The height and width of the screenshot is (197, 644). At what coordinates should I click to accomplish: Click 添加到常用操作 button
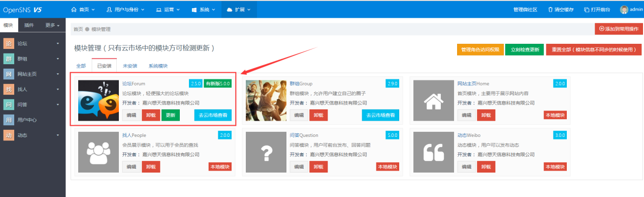point(618,29)
